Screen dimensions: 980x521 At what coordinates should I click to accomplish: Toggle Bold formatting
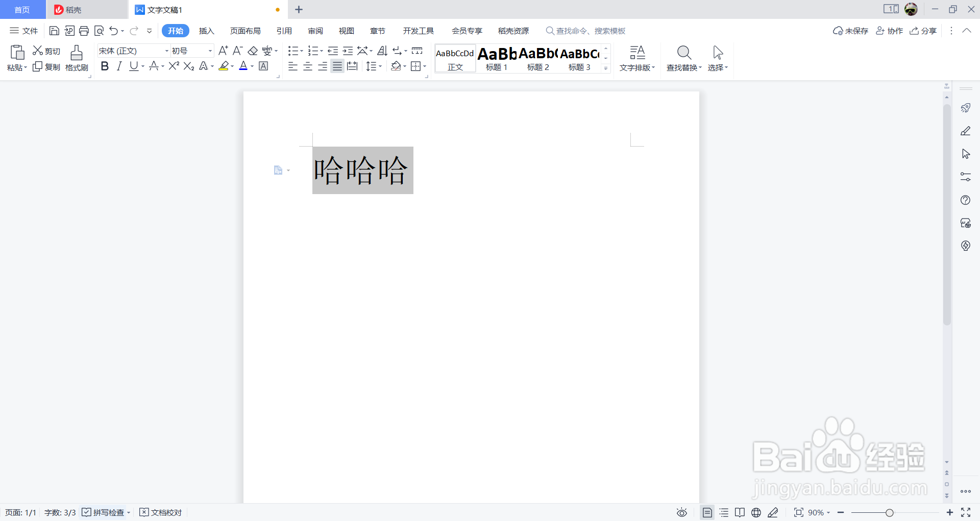click(105, 66)
